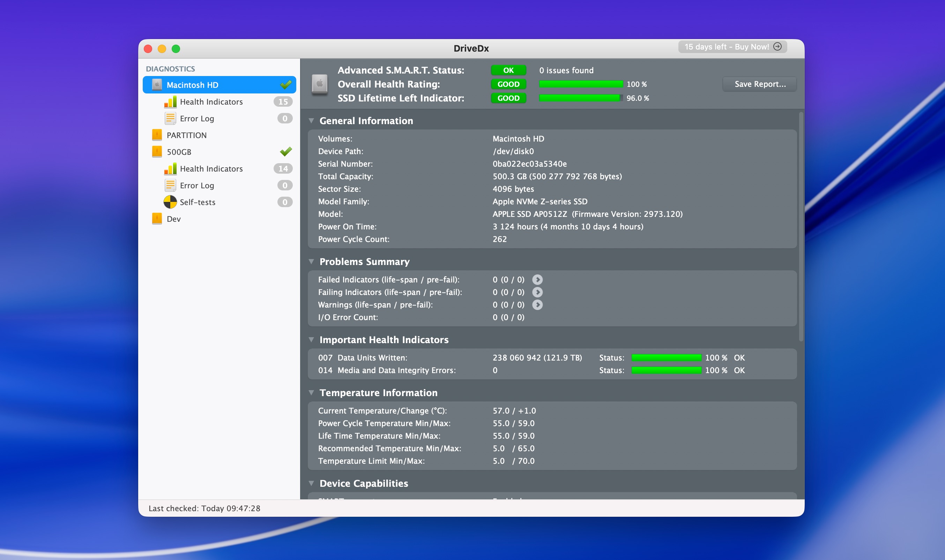The height and width of the screenshot is (560, 945).
Task: Click the Error Log document icon under Macintosh HD
Action: (170, 119)
